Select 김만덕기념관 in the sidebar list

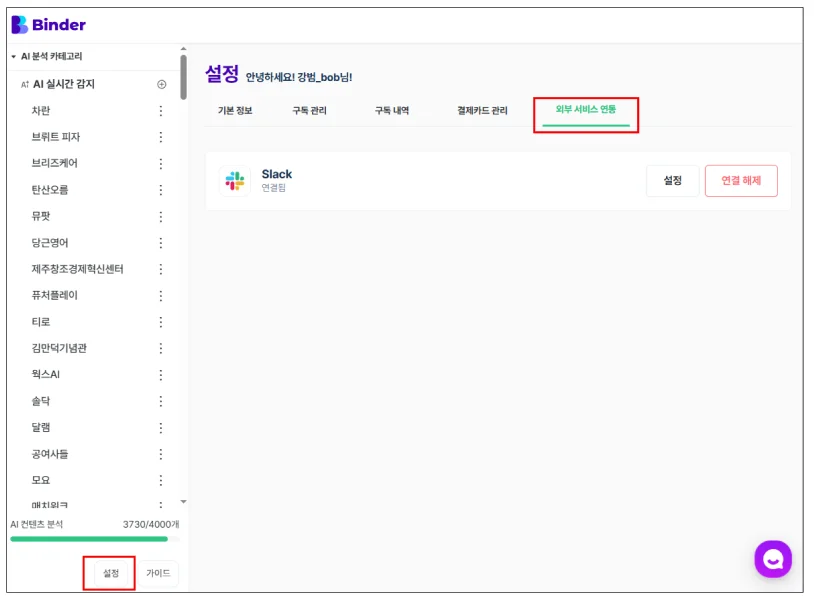[59, 348]
